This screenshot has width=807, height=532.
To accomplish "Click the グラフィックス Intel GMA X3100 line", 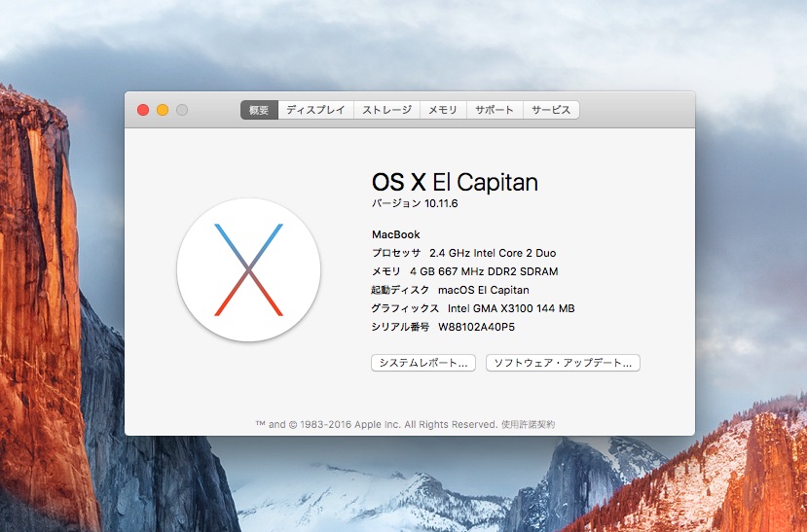I will coord(473,308).
